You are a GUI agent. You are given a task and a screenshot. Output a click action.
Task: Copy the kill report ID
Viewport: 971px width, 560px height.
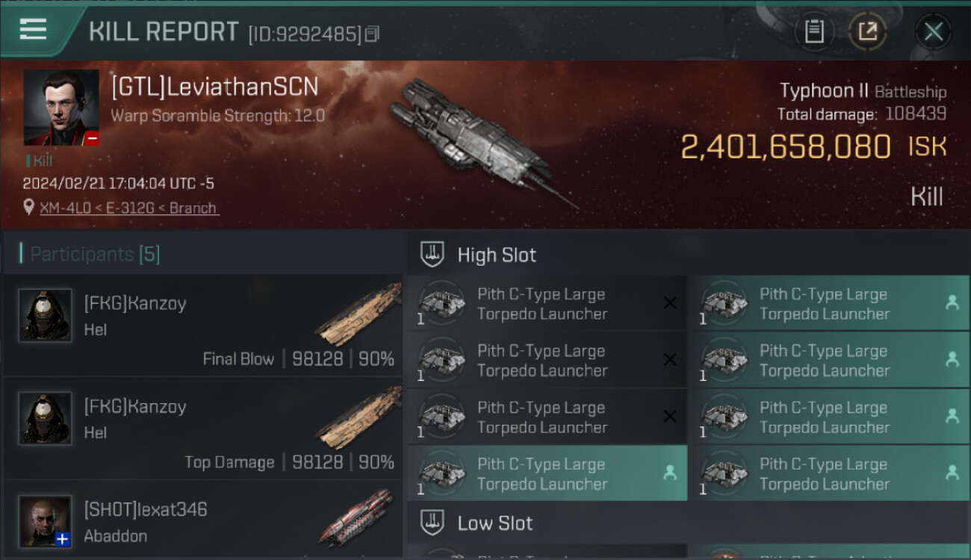tap(372, 34)
